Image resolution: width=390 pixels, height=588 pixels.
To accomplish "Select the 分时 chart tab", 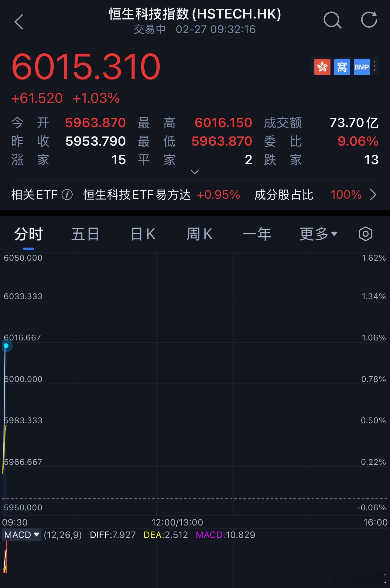I will [29, 234].
